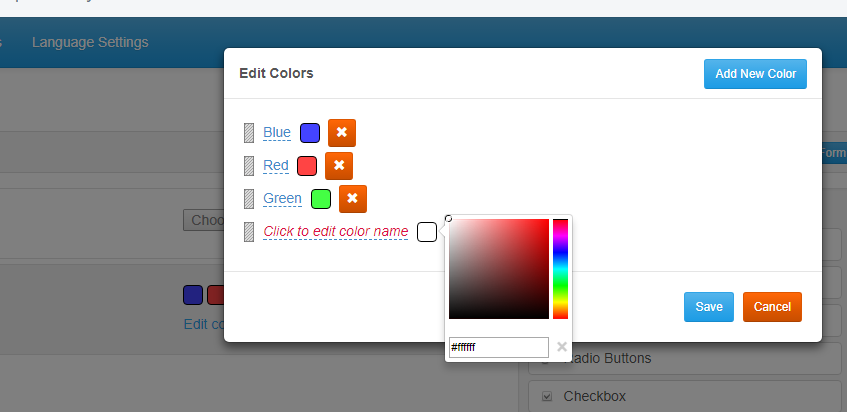Select the Checkbox field type in background
The image size is (847, 412).
coord(684,396)
